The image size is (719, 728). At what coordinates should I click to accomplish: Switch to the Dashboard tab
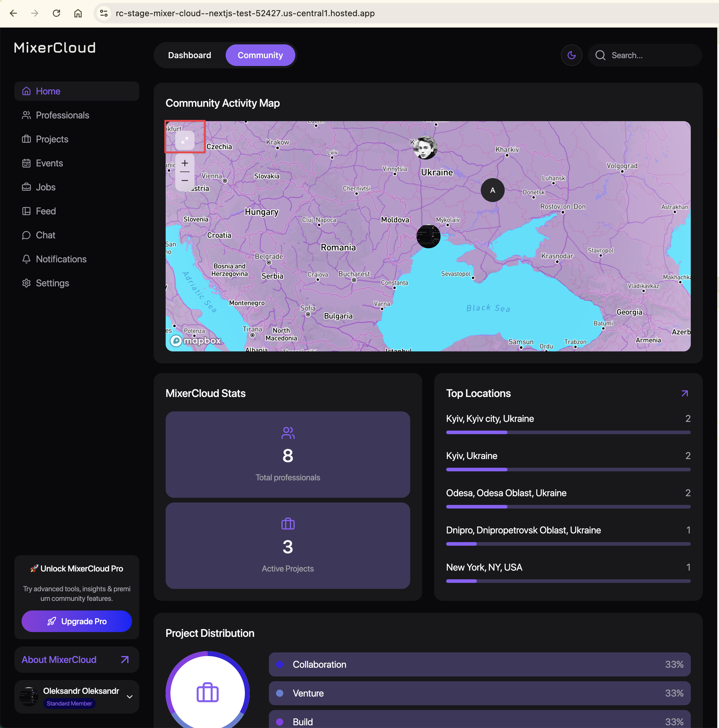[x=189, y=55]
